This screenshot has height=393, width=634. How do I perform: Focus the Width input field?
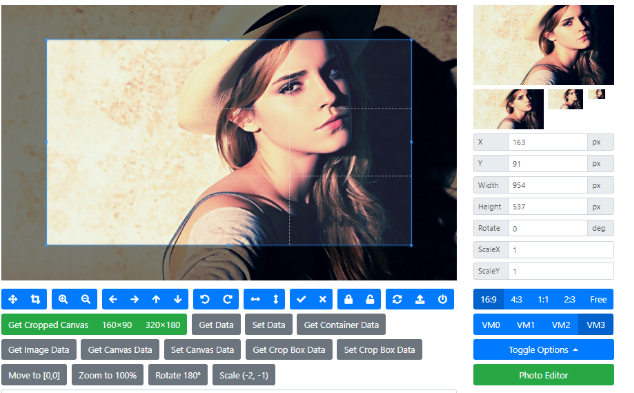(x=547, y=185)
